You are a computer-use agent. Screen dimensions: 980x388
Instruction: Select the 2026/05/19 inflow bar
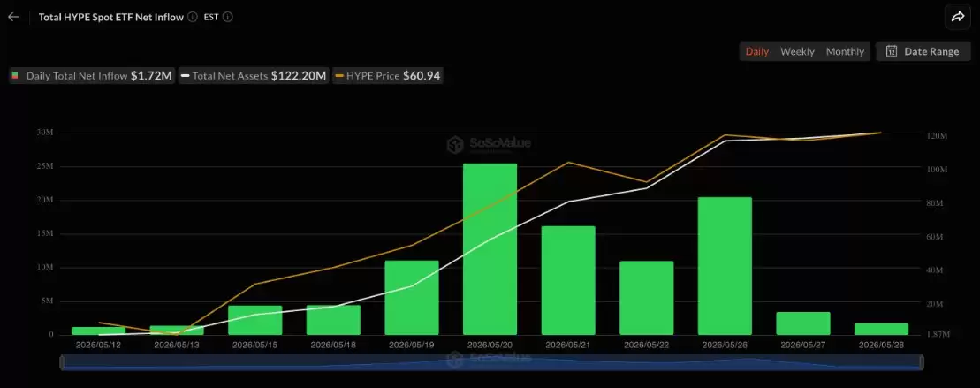412,297
